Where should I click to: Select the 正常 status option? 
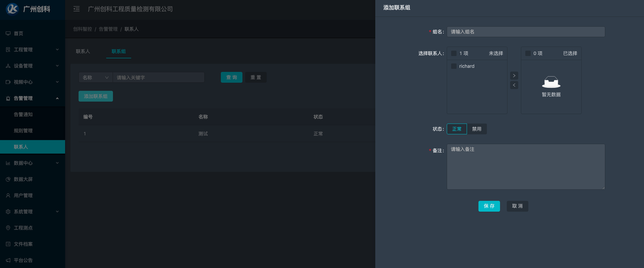[457, 129]
